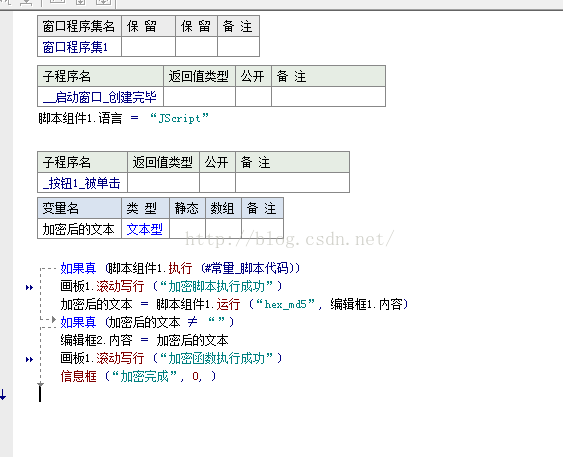This screenshot has width=563, height=457.
Task: Click the 类型 column header
Action: tap(145, 208)
